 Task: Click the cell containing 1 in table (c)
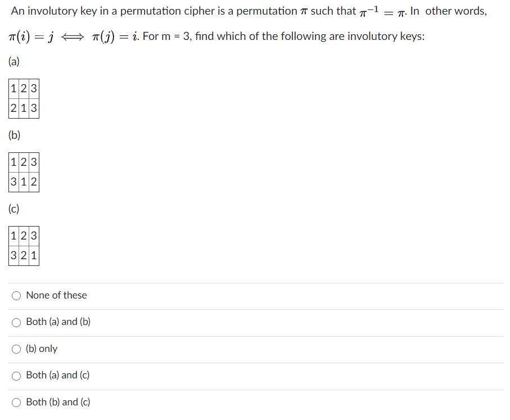[x=34, y=255]
